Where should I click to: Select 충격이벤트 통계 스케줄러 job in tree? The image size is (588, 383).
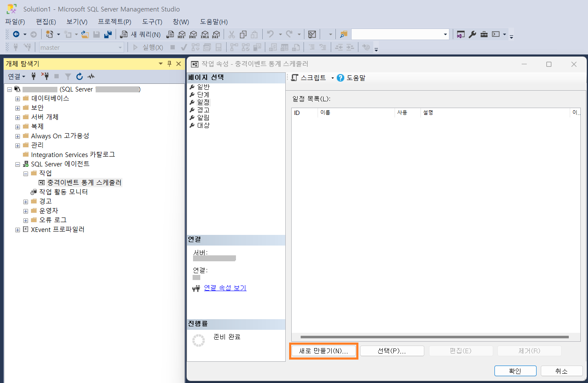84,183
